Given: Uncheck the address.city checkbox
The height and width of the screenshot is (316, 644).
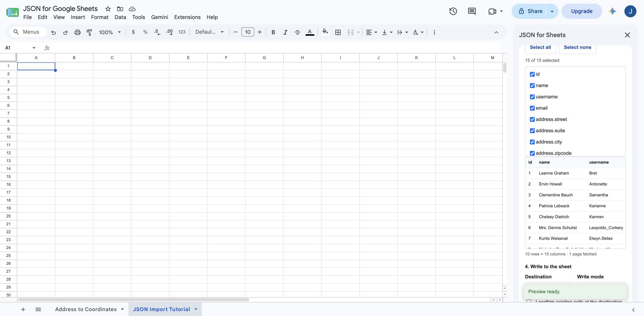Looking at the screenshot, I should [x=532, y=142].
